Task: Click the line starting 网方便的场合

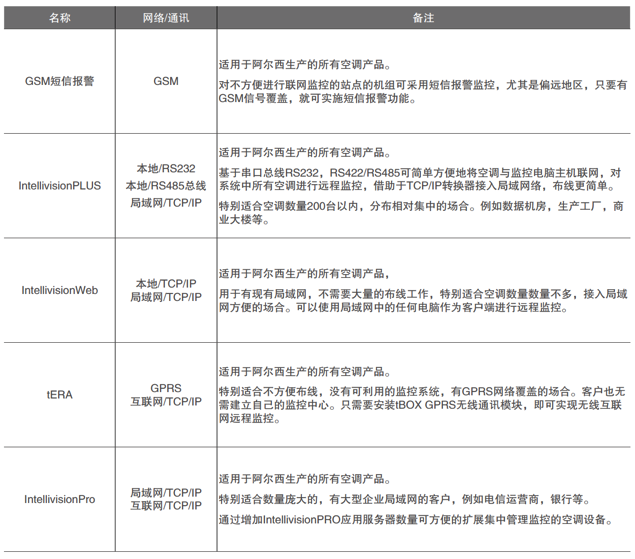Action: [394, 307]
